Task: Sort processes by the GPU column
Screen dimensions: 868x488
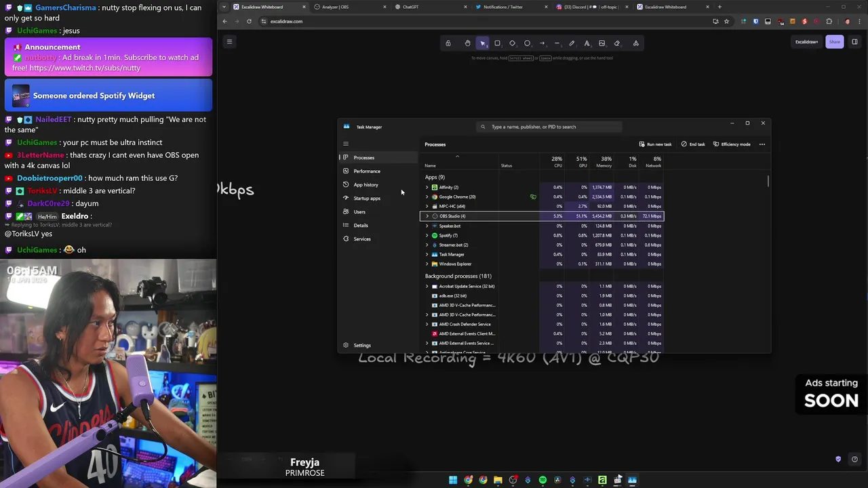Action: point(577,161)
